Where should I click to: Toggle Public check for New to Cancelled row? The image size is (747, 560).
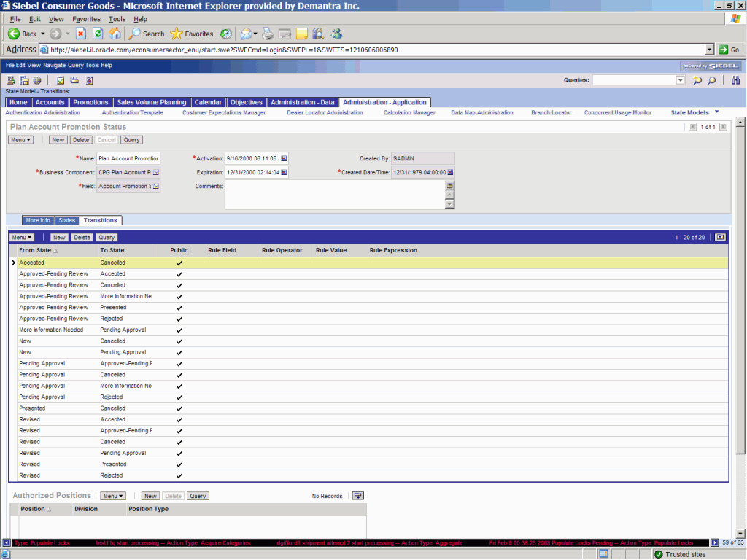[179, 341]
